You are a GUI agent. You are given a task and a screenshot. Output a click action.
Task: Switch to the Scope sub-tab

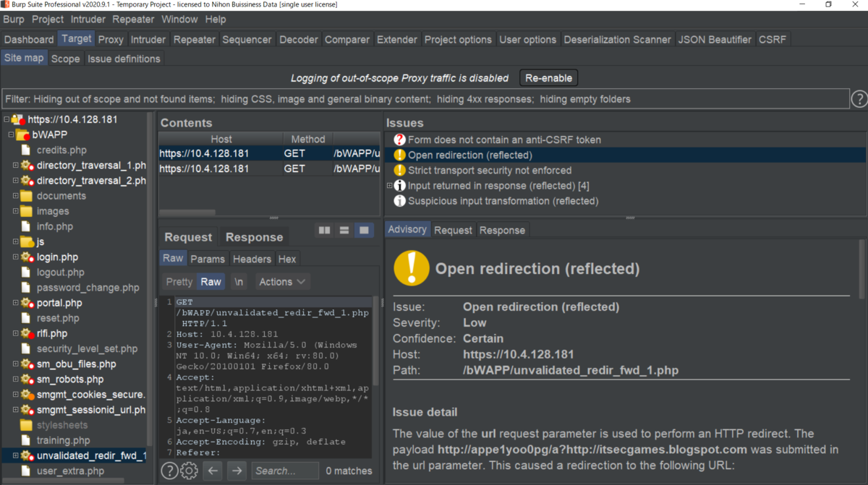65,59
